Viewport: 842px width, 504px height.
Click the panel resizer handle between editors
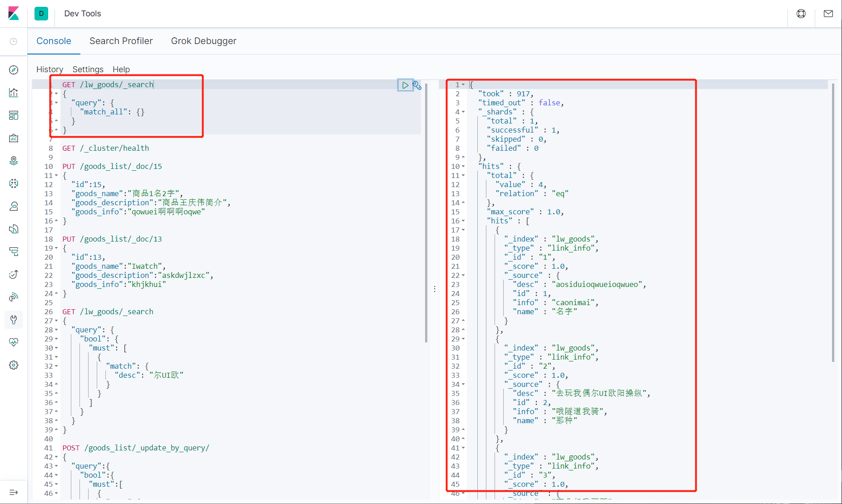click(435, 289)
